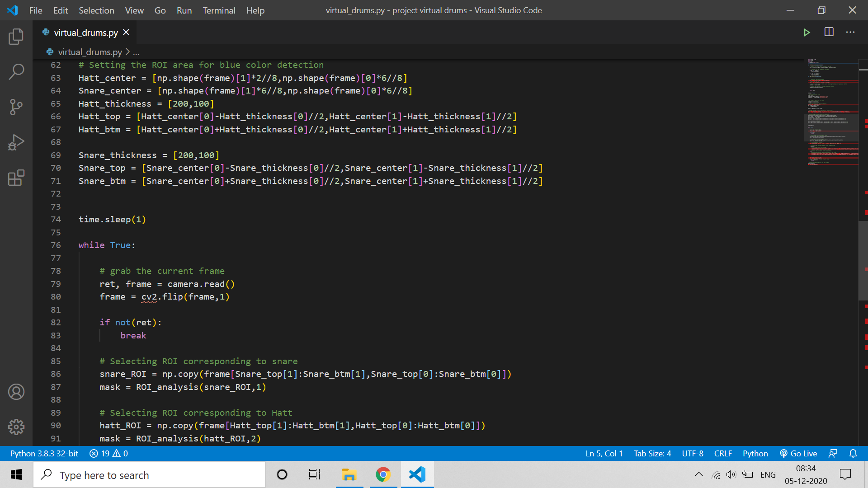Open the Manage settings gear
This screenshot has width=868, height=488.
click(x=16, y=427)
